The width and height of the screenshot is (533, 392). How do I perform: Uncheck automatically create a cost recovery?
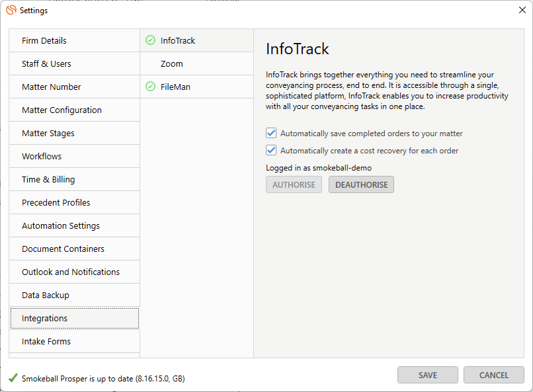271,150
